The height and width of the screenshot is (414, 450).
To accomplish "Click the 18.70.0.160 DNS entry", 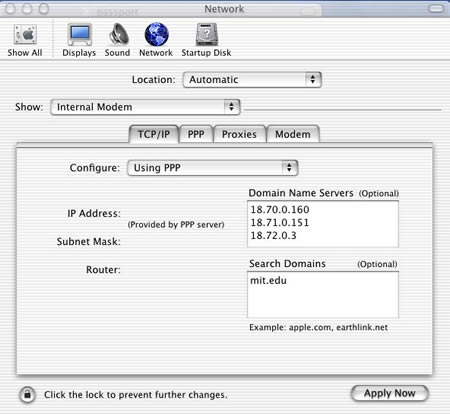I will (280, 210).
